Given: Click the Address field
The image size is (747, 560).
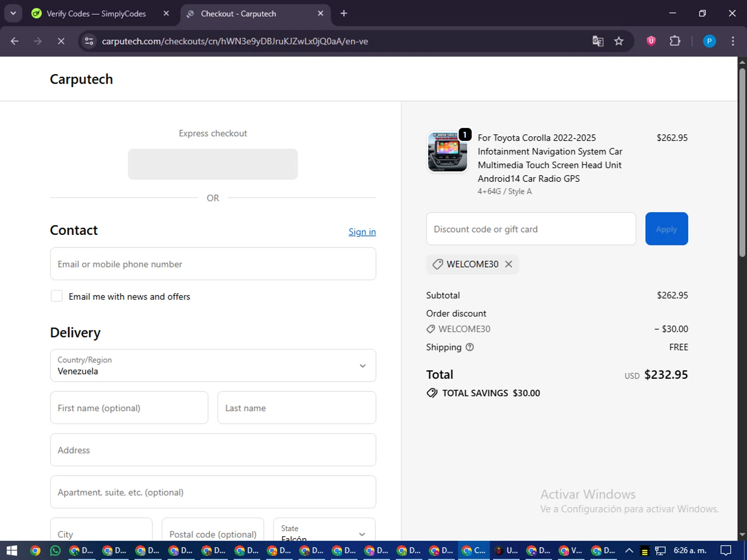Looking at the screenshot, I should [x=213, y=450].
